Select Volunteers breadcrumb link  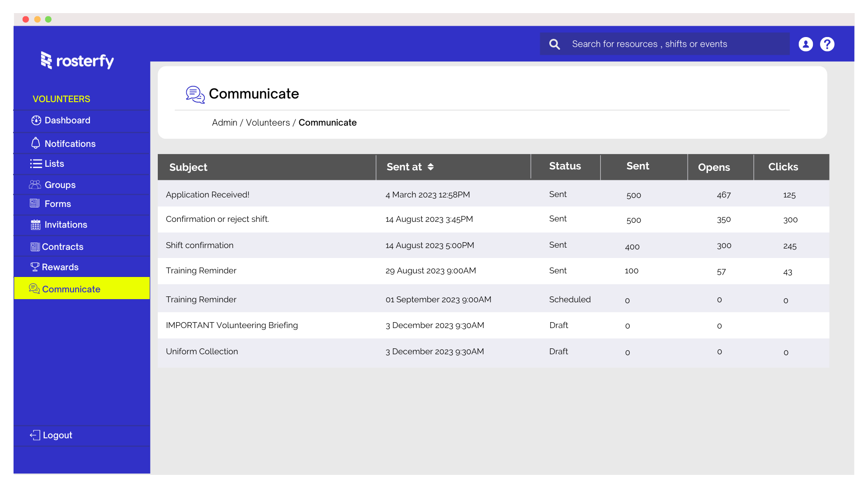[x=267, y=123]
